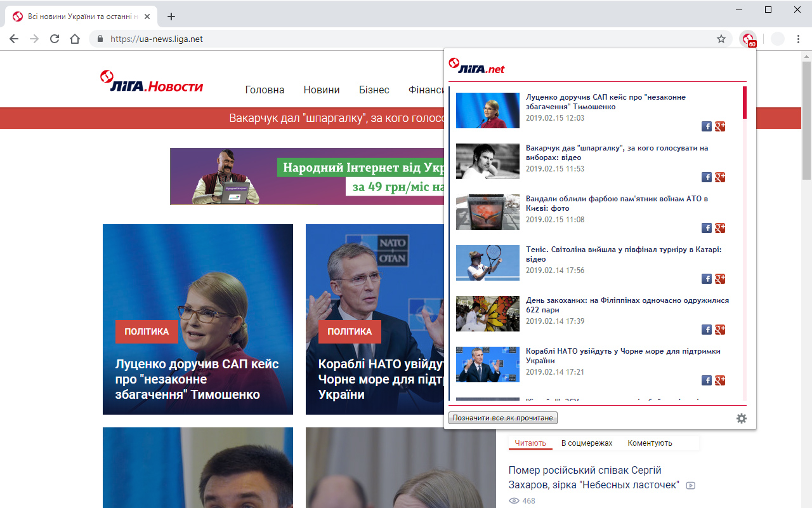Share Вандали пам'ятник news on Facebook
Screen dimensions: 812x508
(707, 228)
